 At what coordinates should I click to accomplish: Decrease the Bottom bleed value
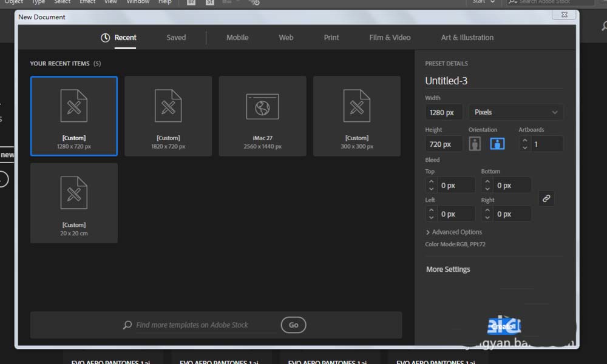(487, 188)
